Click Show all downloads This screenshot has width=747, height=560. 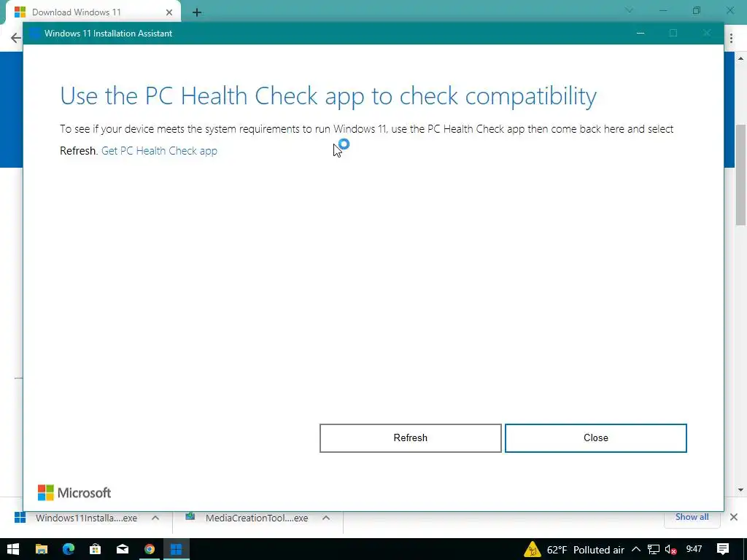pos(692,517)
